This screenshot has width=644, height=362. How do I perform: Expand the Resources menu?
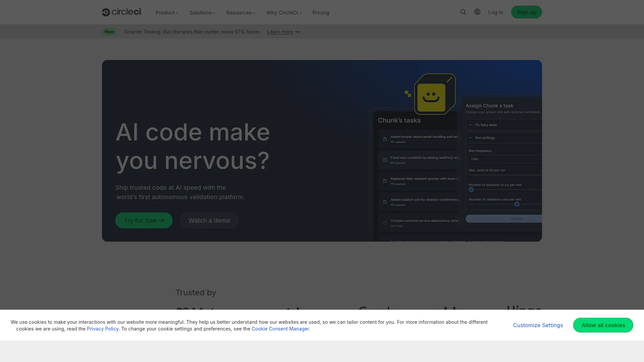241,13
